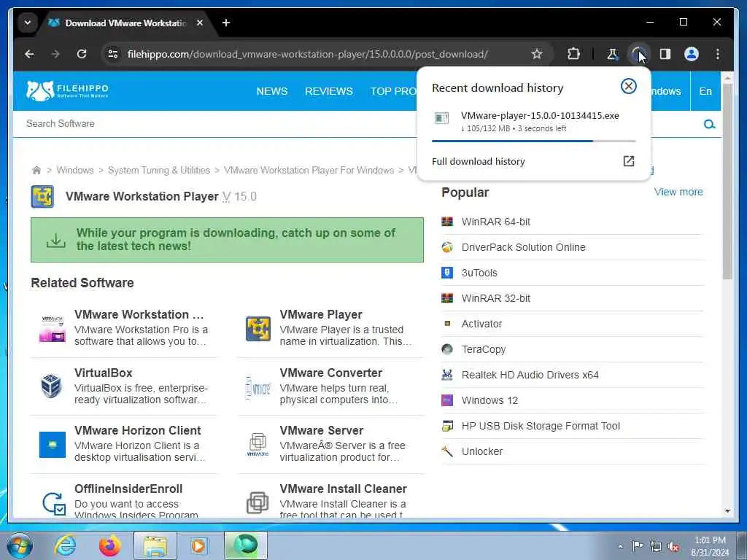Open Windows Explorer folder on taskbar
This screenshot has height=560, width=747.
coord(155,545)
